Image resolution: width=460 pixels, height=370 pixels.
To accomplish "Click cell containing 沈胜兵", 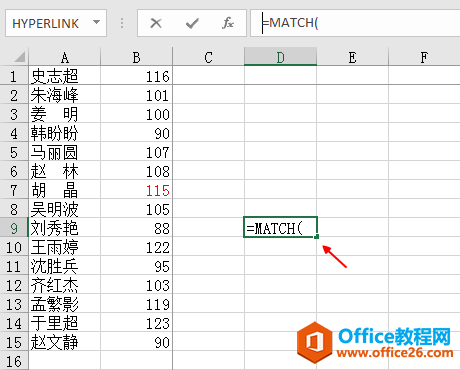I will click(65, 266).
